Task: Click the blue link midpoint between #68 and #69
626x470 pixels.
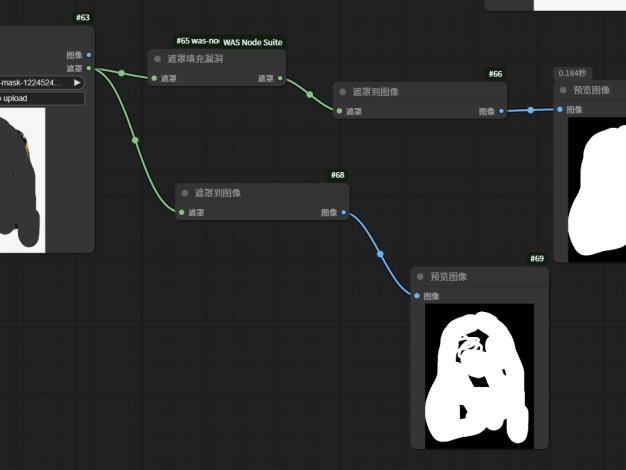Action: pos(380,254)
